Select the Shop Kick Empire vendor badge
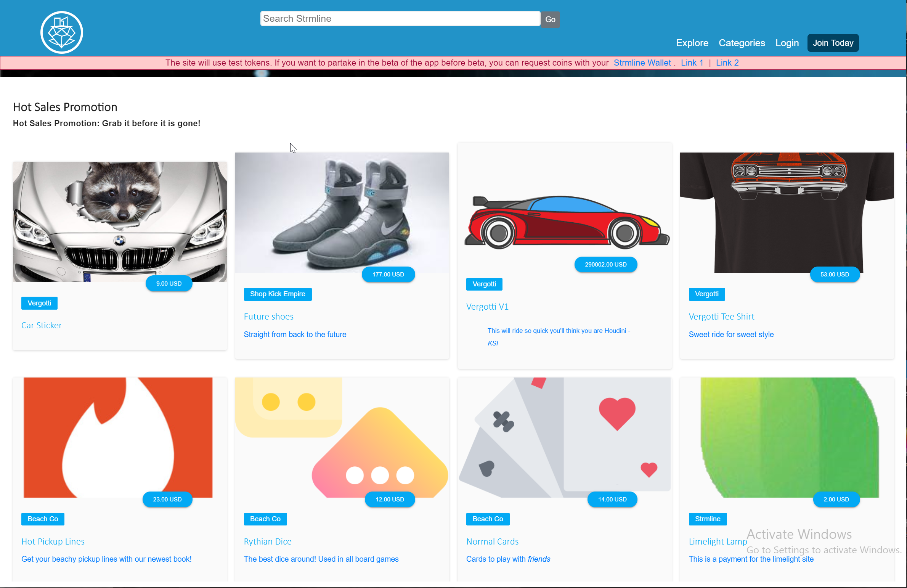907x588 pixels. (278, 294)
